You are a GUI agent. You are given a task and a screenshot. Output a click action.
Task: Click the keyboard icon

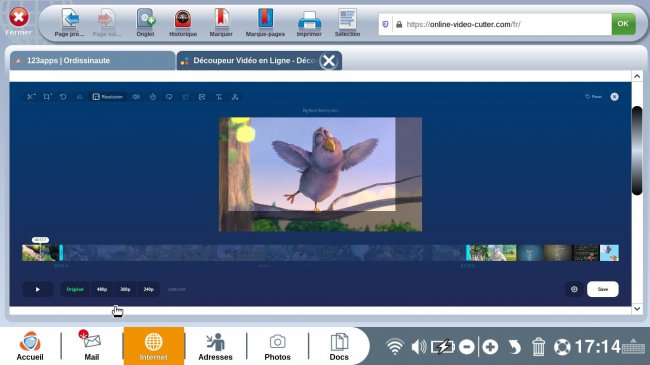tap(633, 347)
